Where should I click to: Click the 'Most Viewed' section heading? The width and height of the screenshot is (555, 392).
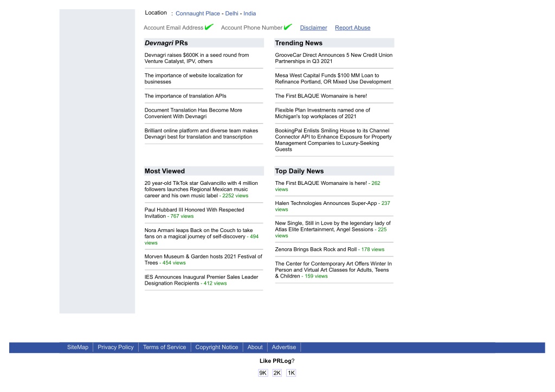point(165,171)
